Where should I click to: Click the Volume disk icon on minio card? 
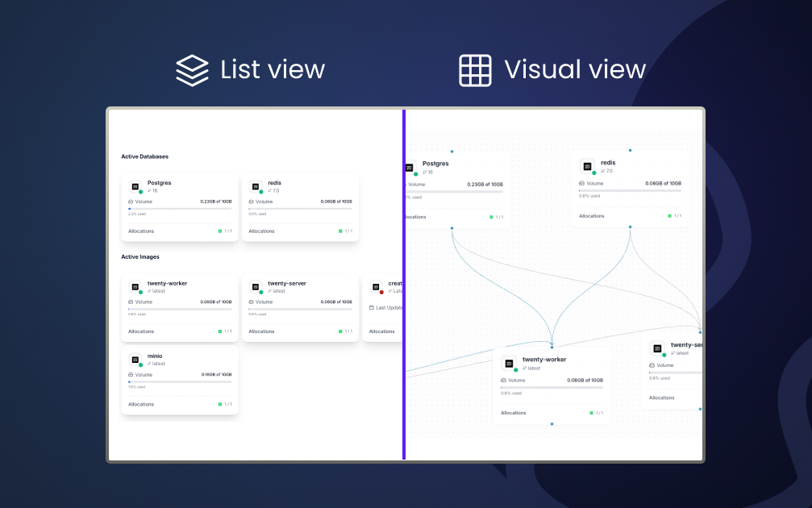[x=131, y=374]
